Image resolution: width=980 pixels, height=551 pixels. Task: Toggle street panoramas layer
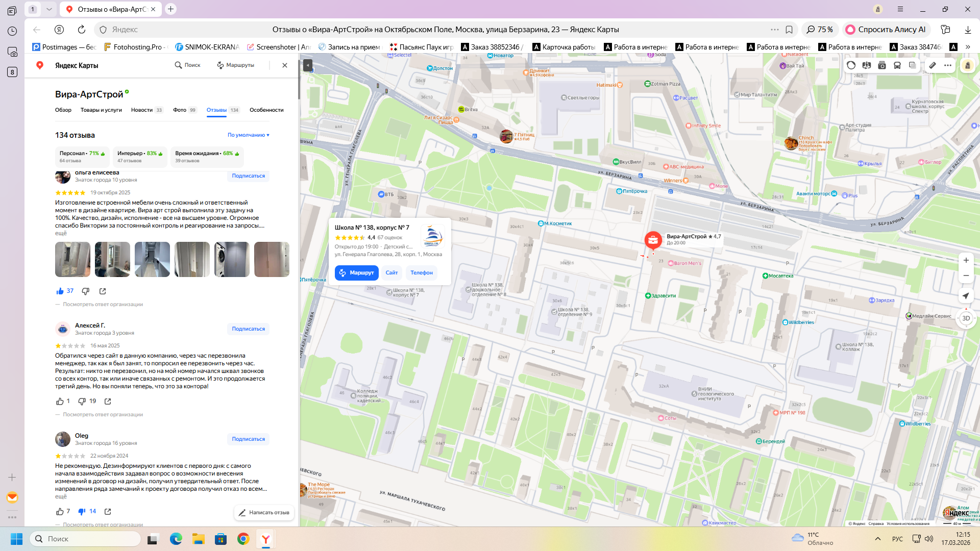click(867, 65)
